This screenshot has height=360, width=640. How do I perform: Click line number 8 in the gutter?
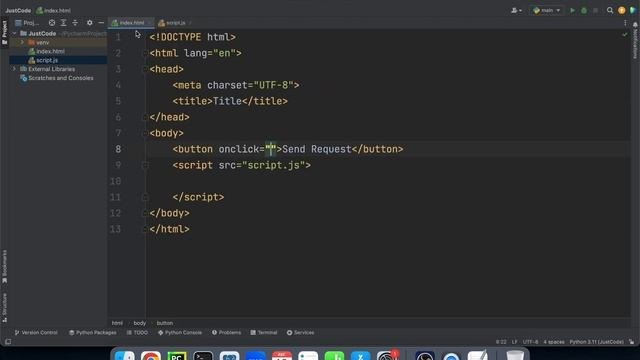pyautogui.click(x=118, y=149)
